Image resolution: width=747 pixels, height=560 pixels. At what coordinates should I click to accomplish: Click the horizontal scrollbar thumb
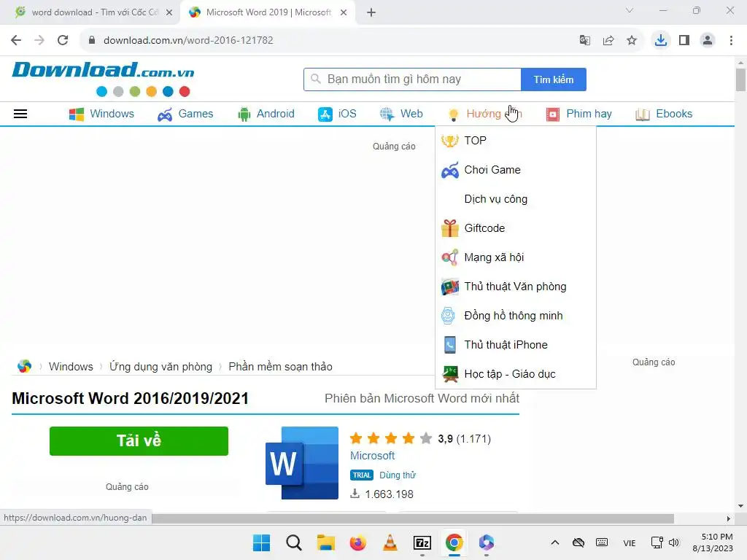coord(413,518)
